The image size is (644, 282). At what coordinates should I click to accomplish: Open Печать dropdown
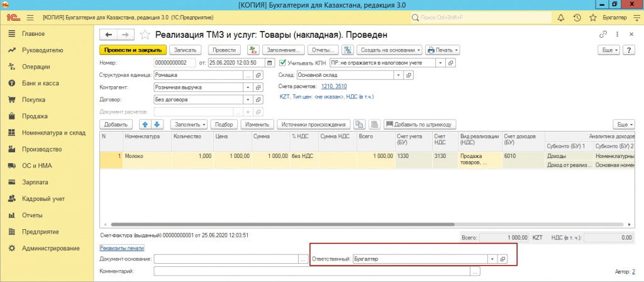coord(442,50)
